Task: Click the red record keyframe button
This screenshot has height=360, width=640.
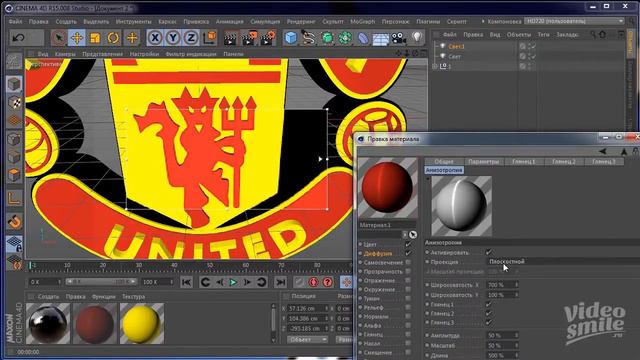Action: [313, 282]
